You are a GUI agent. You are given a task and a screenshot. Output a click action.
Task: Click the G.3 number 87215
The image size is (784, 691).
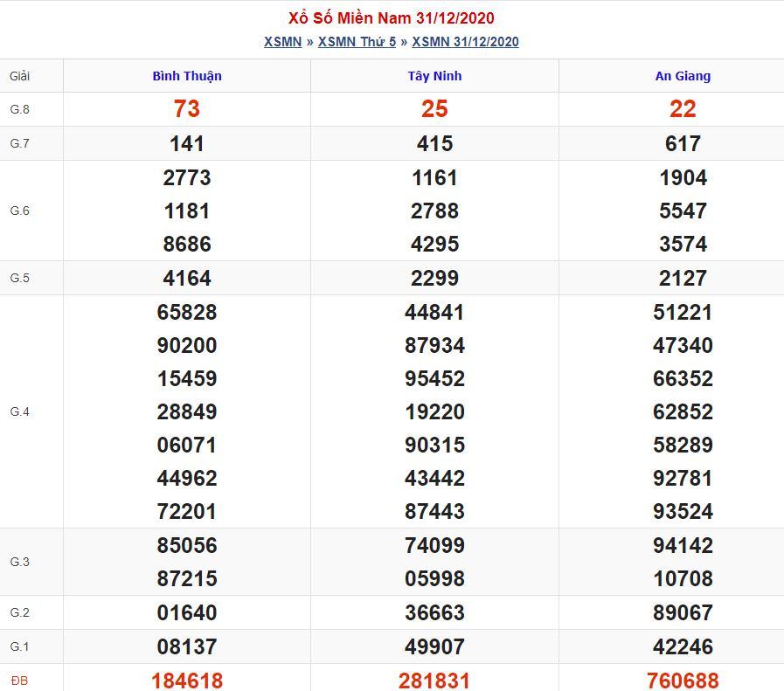[x=186, y=578]
